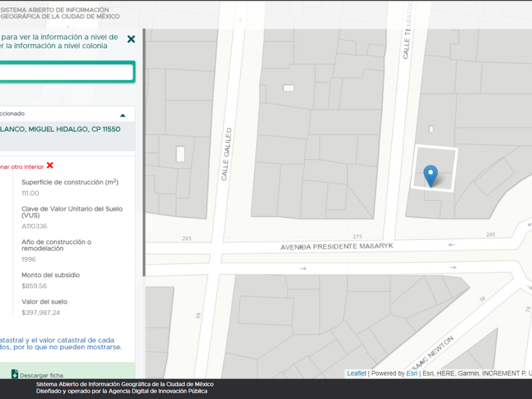Click the small white building on Calle Temístocles
This screenshot has height=399, width=532.
point(431,129)
